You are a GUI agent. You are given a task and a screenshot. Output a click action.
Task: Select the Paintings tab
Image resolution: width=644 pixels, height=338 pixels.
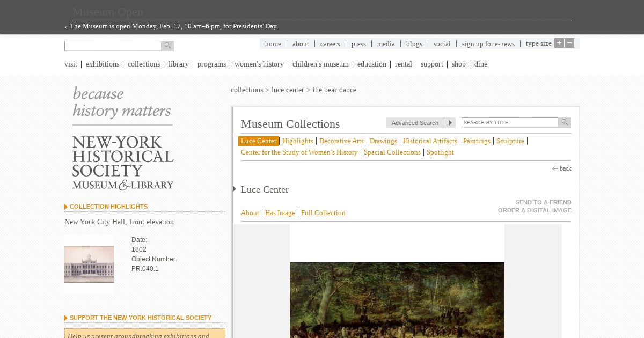(x=477, y=141)
